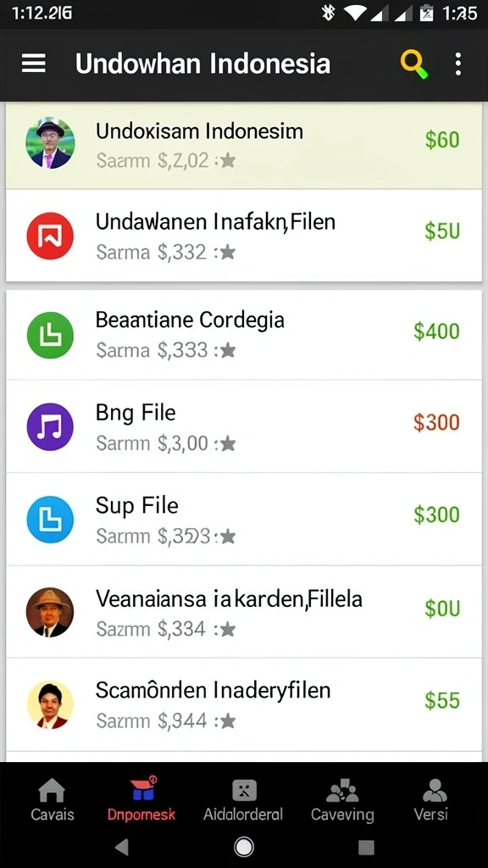Tap the avatar next to Scamônrlen Inaderyfilen
The height and width of the screenshot is (868, 488).
pyautogui.click(x=50, y=704)
